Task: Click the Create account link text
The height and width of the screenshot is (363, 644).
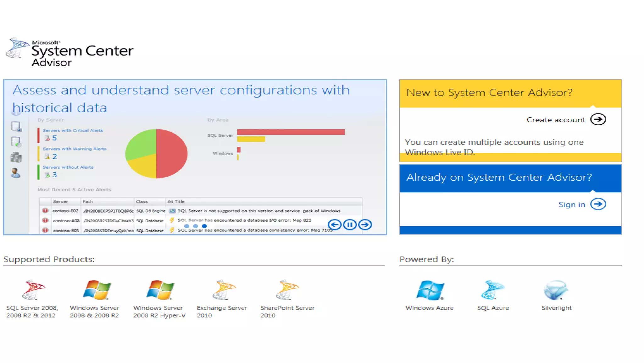Action: pyautogui.click(x=556, y=120)
